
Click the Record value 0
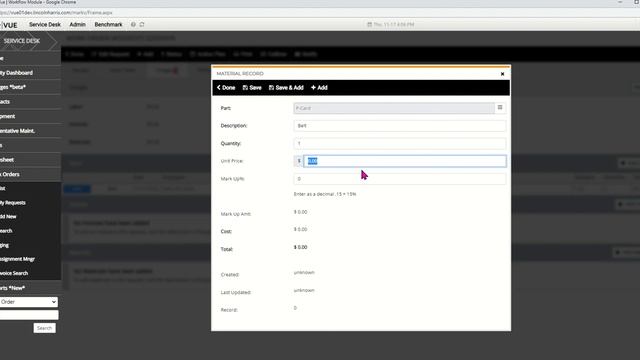(295, 308)
